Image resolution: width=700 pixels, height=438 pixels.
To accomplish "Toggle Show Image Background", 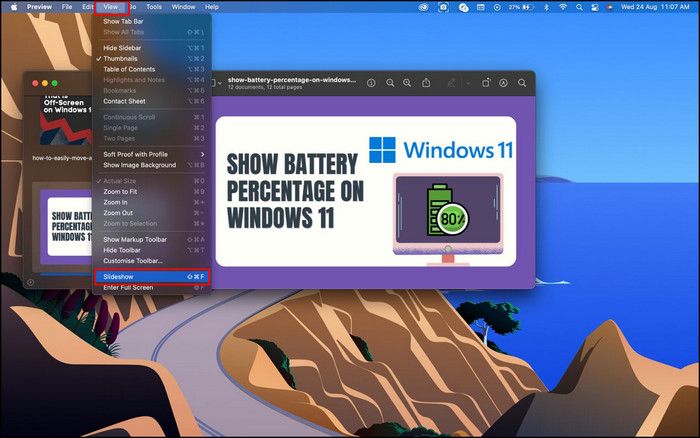I will [152, 165].
